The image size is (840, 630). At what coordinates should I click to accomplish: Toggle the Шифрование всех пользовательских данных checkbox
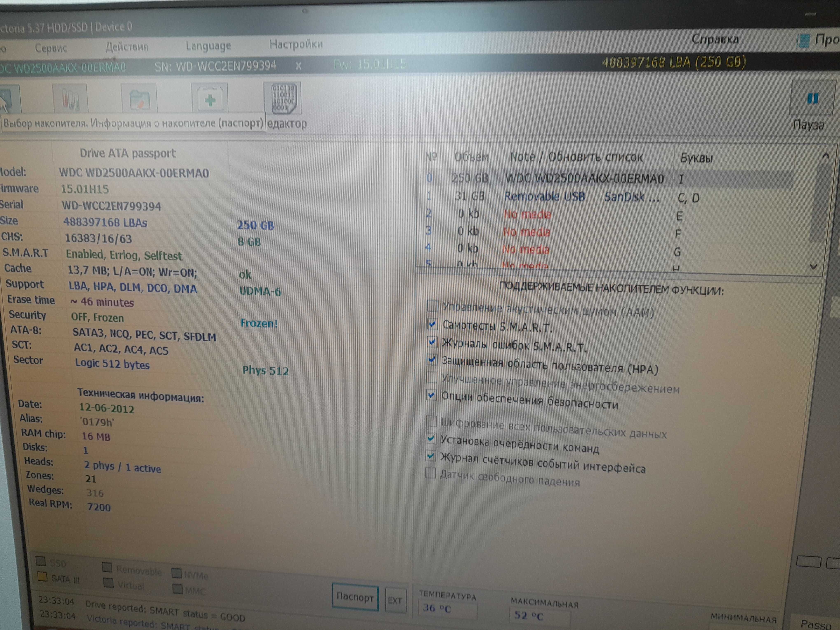[431, 421]
